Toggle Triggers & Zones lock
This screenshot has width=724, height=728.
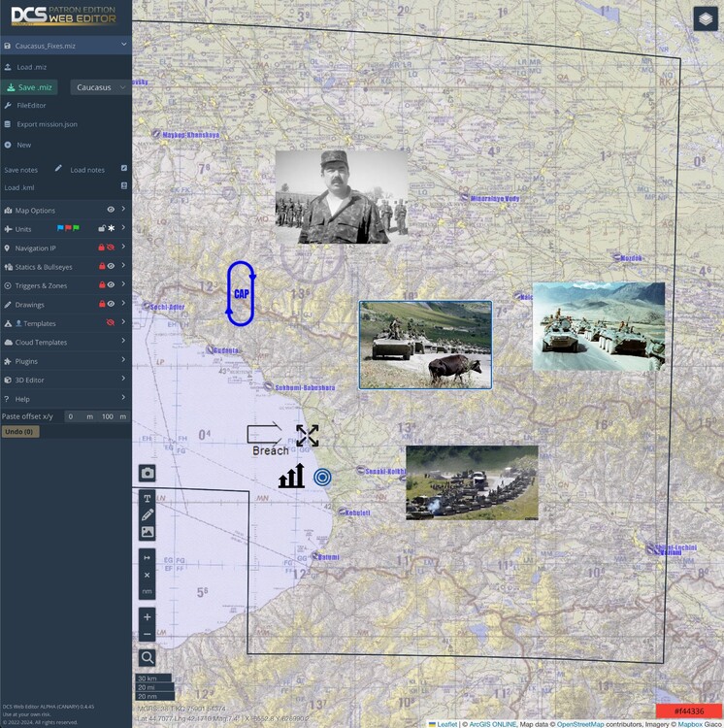pyautogui.click(x=102, y=284)
